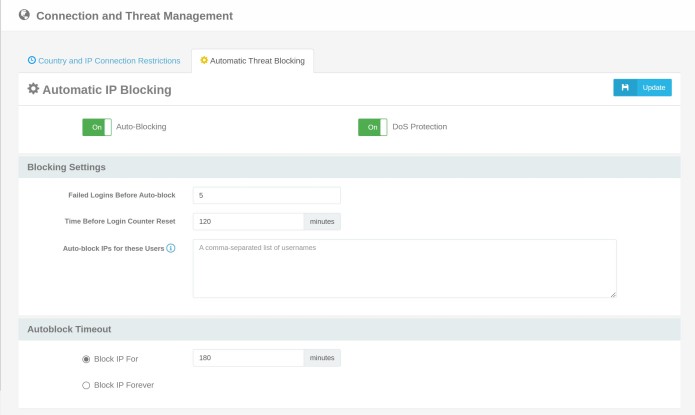This screenshot has height=415, width=695.
Task: Switch to Automatic Threat Blocking tab
Action: [x=252, y=60]
